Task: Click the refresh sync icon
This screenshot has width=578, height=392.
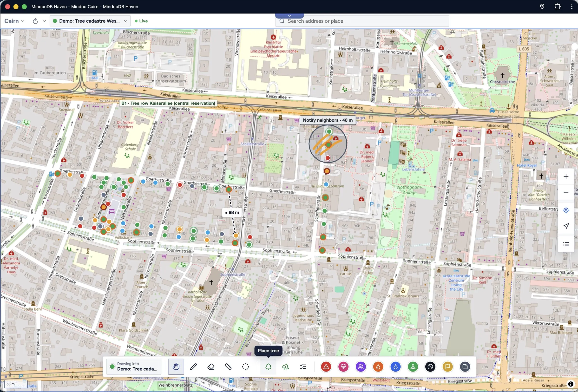Action: click(35, 21)
